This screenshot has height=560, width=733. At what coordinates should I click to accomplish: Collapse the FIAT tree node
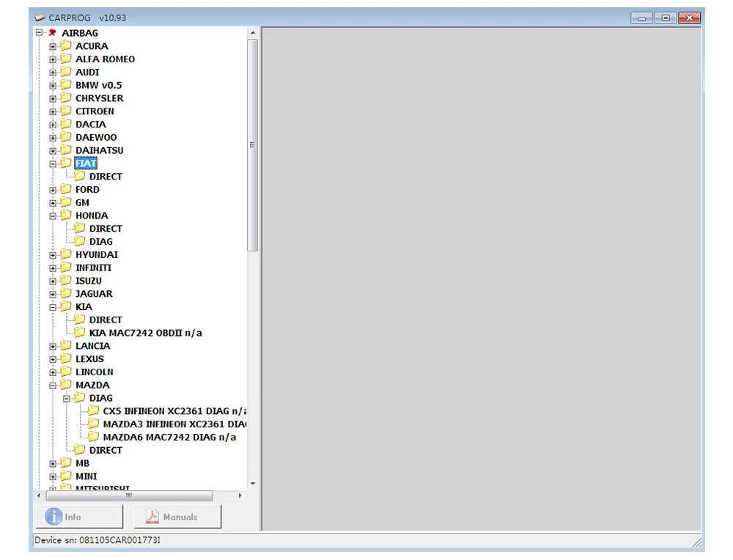point(53,163)
